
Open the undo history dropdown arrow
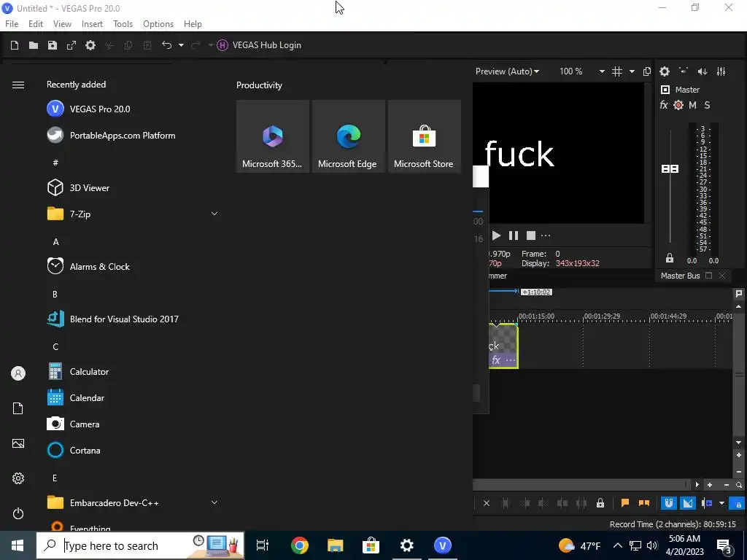click(x=181, y=45)
